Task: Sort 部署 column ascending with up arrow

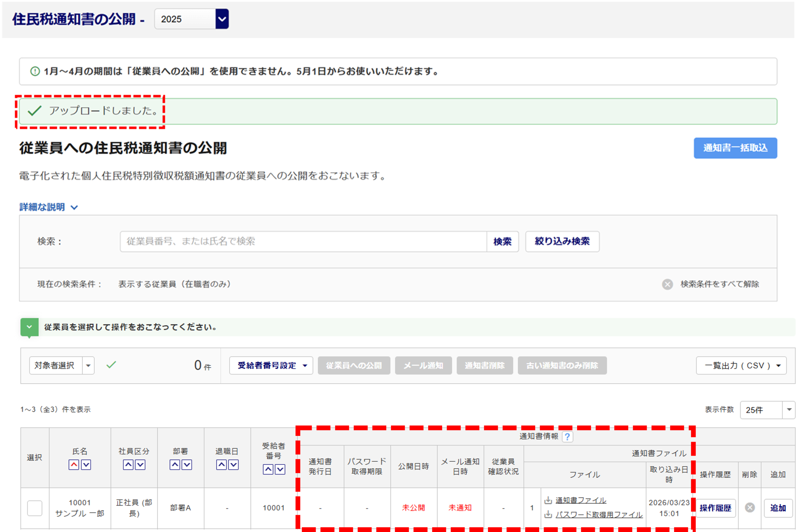Action: [175, 464]
